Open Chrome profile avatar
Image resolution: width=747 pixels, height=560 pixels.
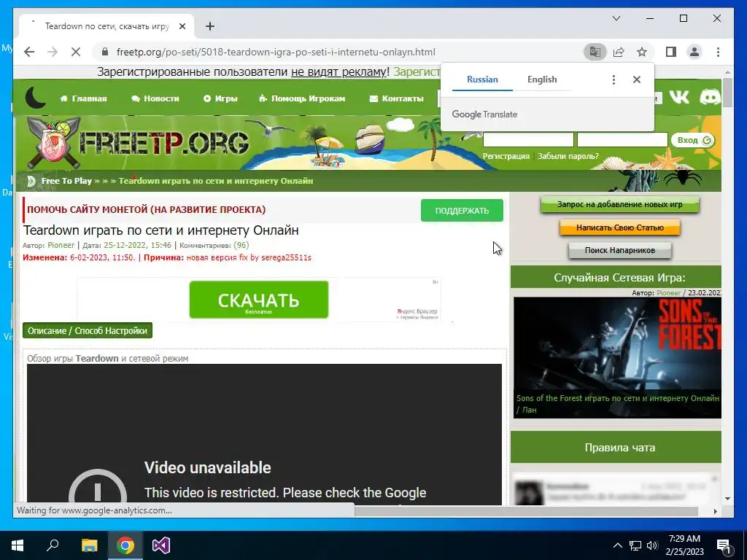tap(694, 52)
